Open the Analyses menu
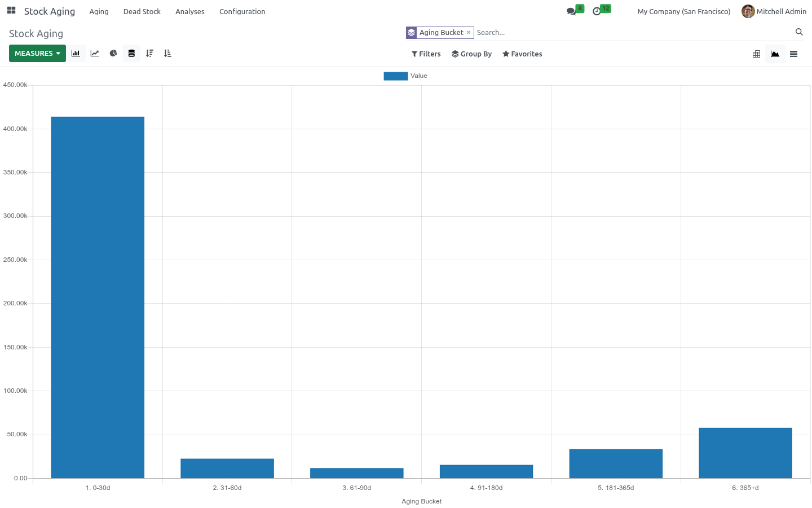Screen dimensions: 812x508 (x=190, y=11)
